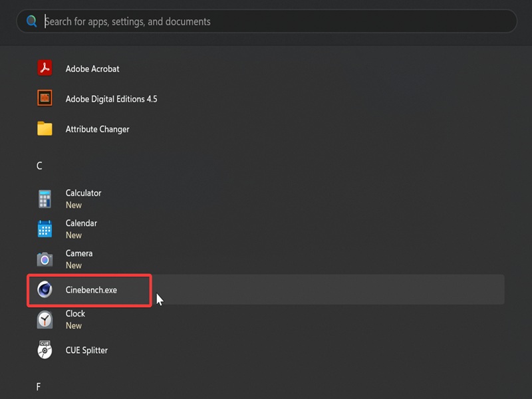
Task: Click the F letter section header
Action: (x=39, y=387)
